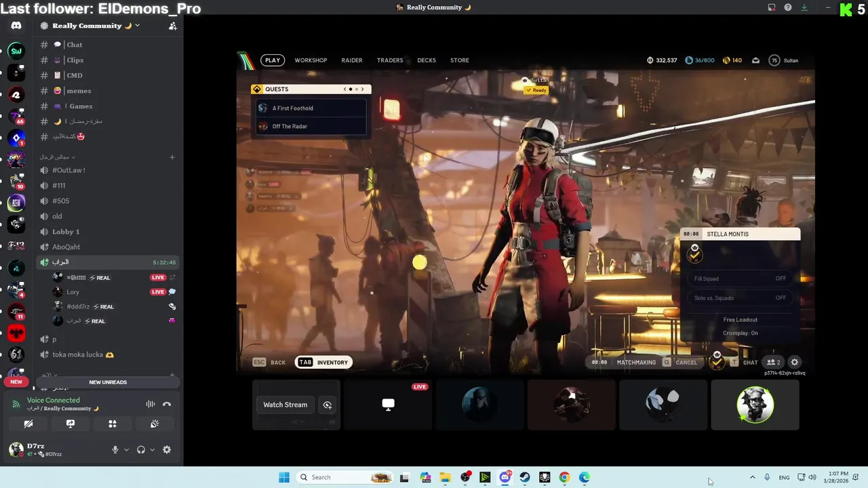Open the PLAY tab in game
The image size is (868, 488).
point(273,60)
